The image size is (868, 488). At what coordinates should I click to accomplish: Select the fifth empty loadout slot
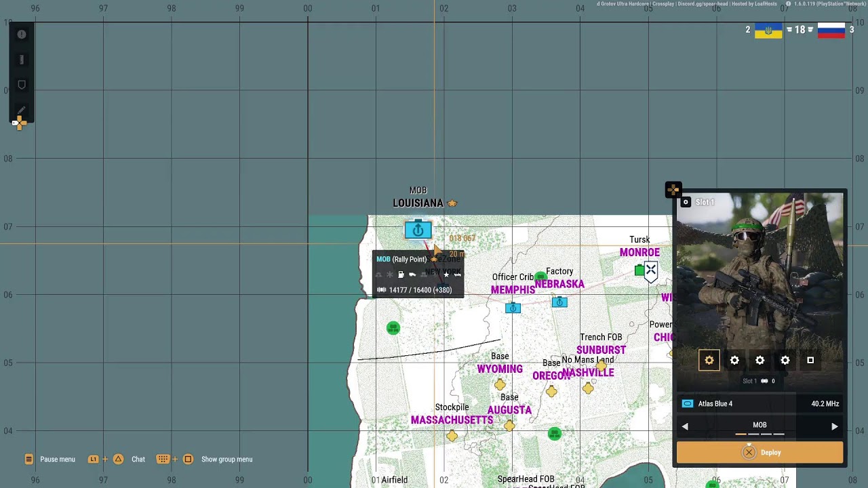coord(810,361)
